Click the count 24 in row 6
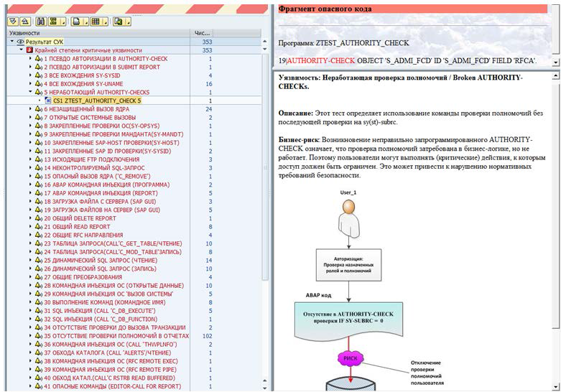Viewport: 561px width, 392px height. [209, 108]
